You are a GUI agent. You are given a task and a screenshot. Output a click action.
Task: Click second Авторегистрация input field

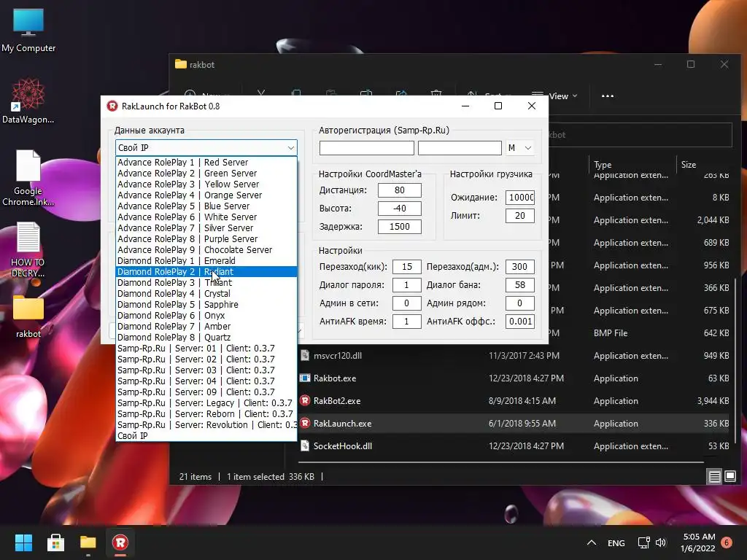click(x=460, y=148)
